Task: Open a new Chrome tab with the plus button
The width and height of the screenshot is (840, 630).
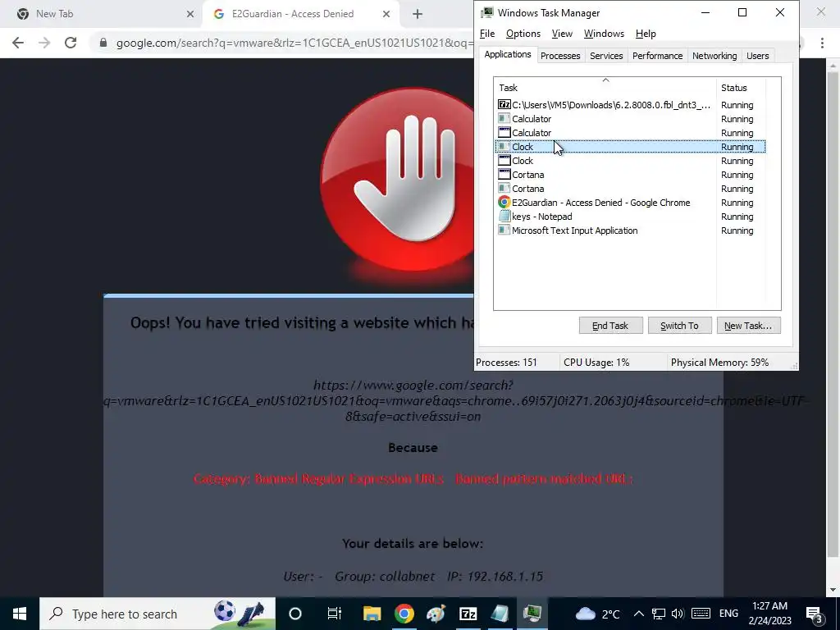Action: pyautogui.click(x=418, y=15)
